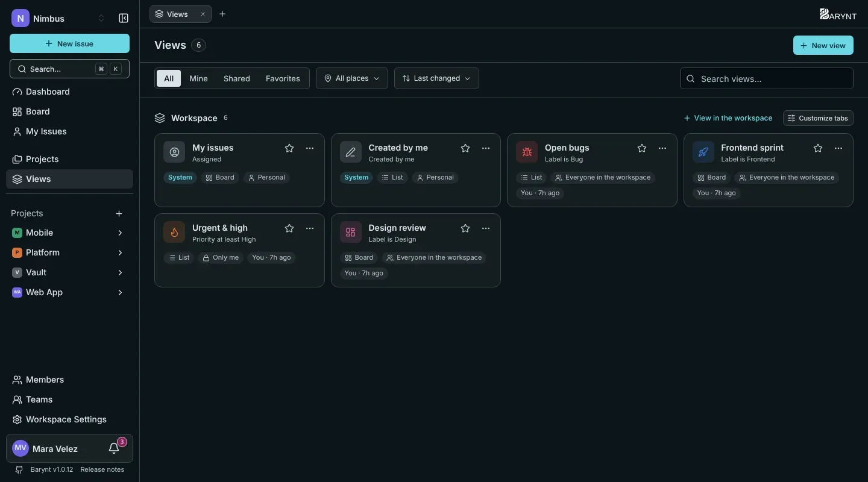
Task: Click the Open bugs bug icon
Action: (x=527, y=152)
